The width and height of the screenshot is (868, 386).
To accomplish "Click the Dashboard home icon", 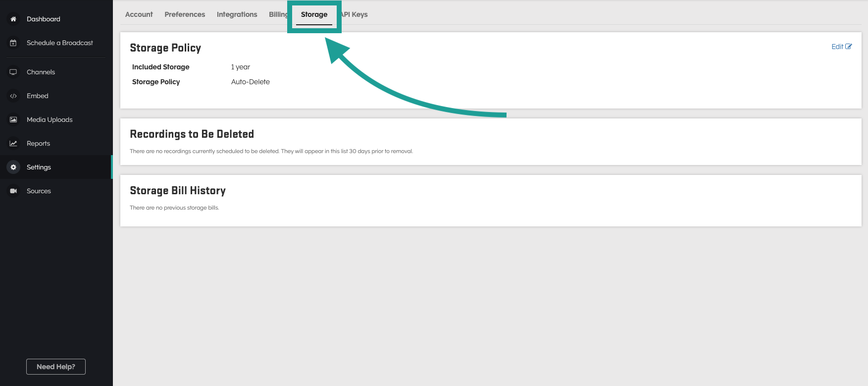I will coord(13,19).
